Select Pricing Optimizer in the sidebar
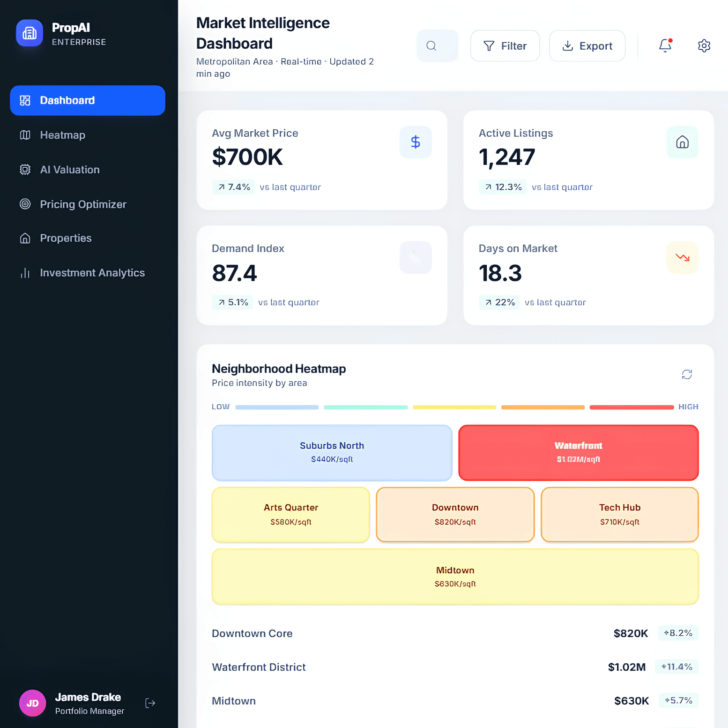The height and width of the screenshot is (728, 728). click(x=83, y=204)
